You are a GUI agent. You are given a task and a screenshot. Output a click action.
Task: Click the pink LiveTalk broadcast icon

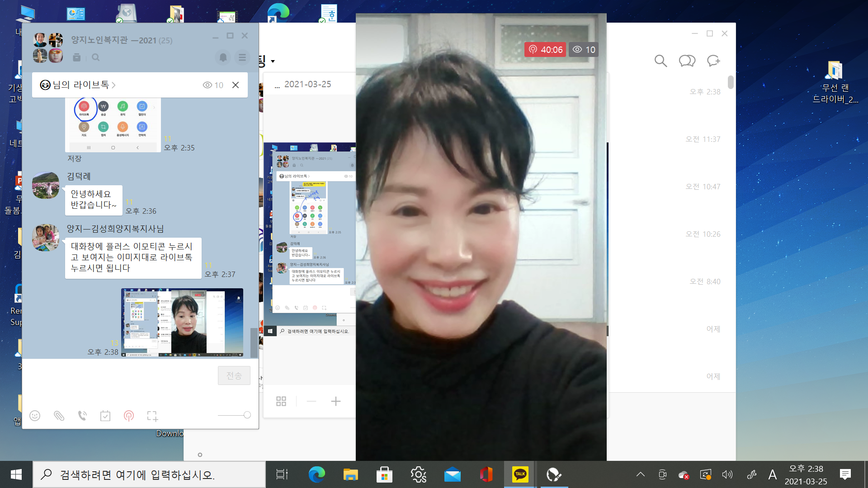(129, 416)
